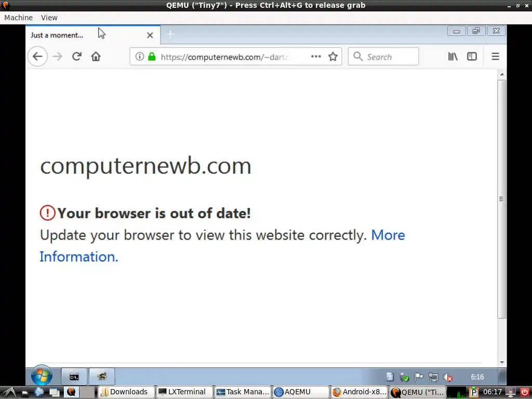Toggle the Firefox sidebar view
This screenshot has width=532, height=399.
(x=472, y=56)
